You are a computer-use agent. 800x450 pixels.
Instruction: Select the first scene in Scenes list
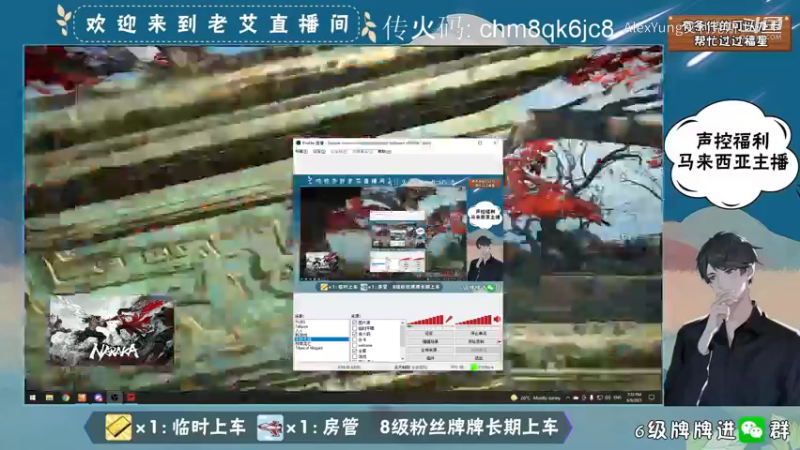pyautogui.click(x=301, y=322)
